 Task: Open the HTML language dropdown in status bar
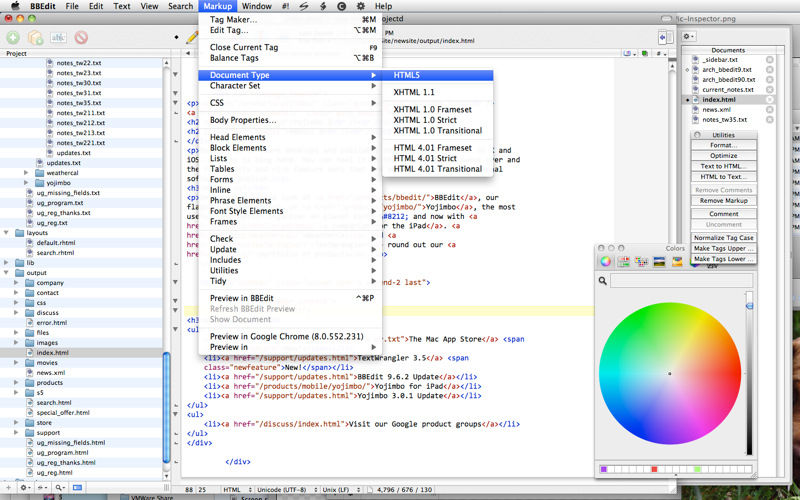(x=237, y=490)
